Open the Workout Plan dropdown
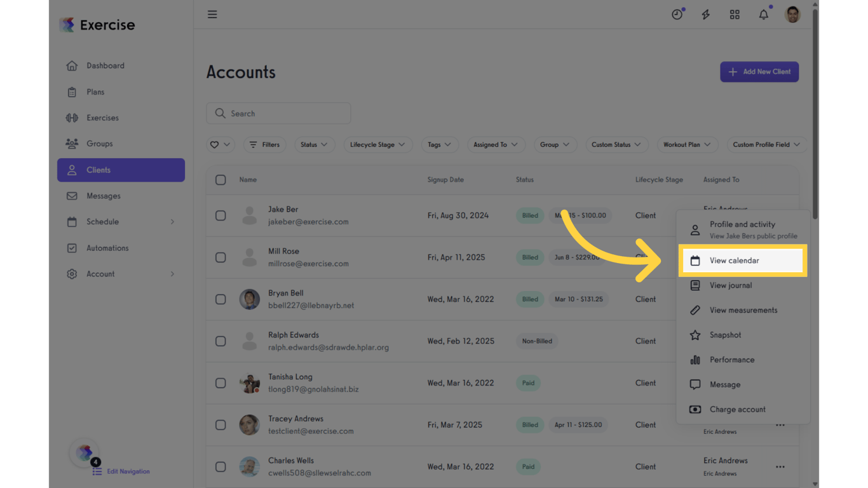The width and height of the screenshot is (868, 488). 687,144
